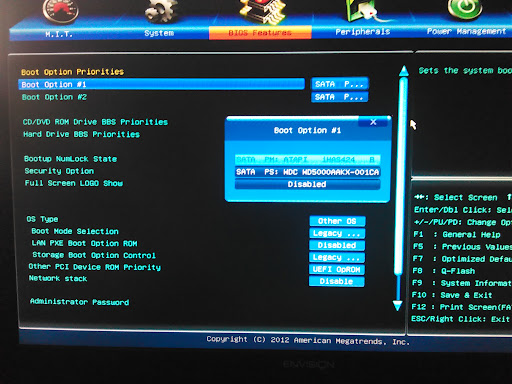The image size is (512, 384).
Task: Close the Boot Option #1 popup
Action: pos(373,122)
